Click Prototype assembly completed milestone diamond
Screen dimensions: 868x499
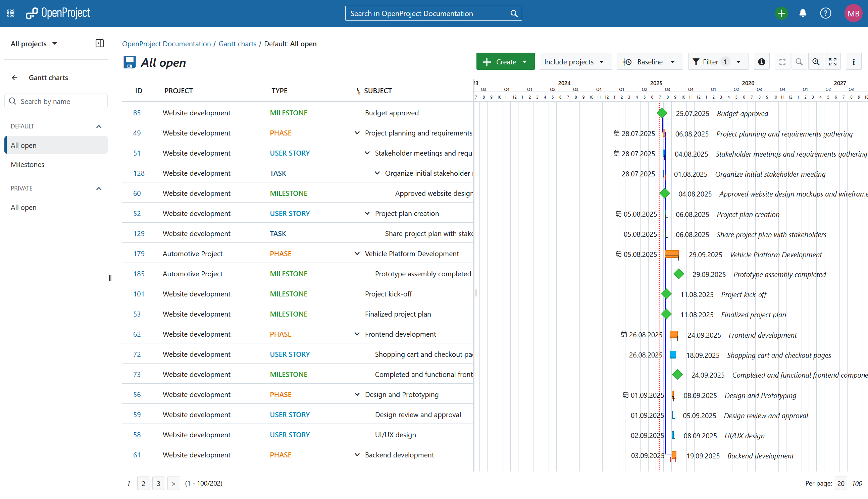coord(678,274)
